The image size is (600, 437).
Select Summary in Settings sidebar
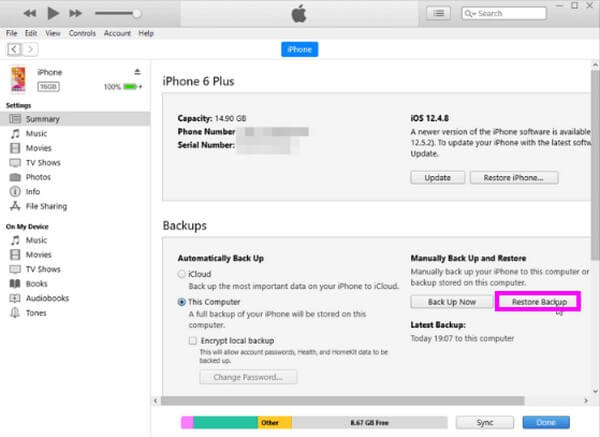click(x=75, y=119)
